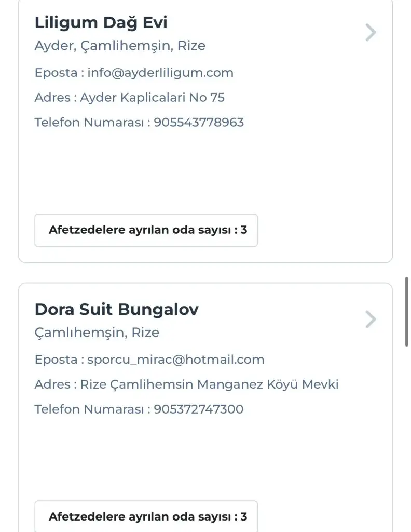Dial phone number 905372747300
This screenshot has height=532, width=411.
(x=199, y=409)
